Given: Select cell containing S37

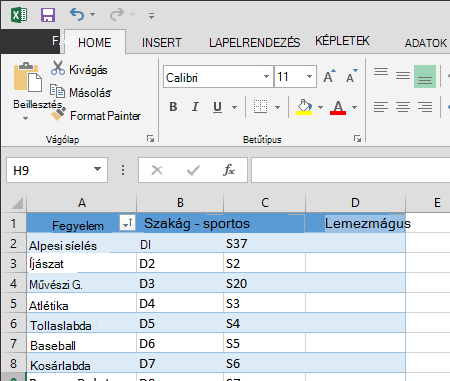Looking at the screenshot, I should tap(264, 243).
